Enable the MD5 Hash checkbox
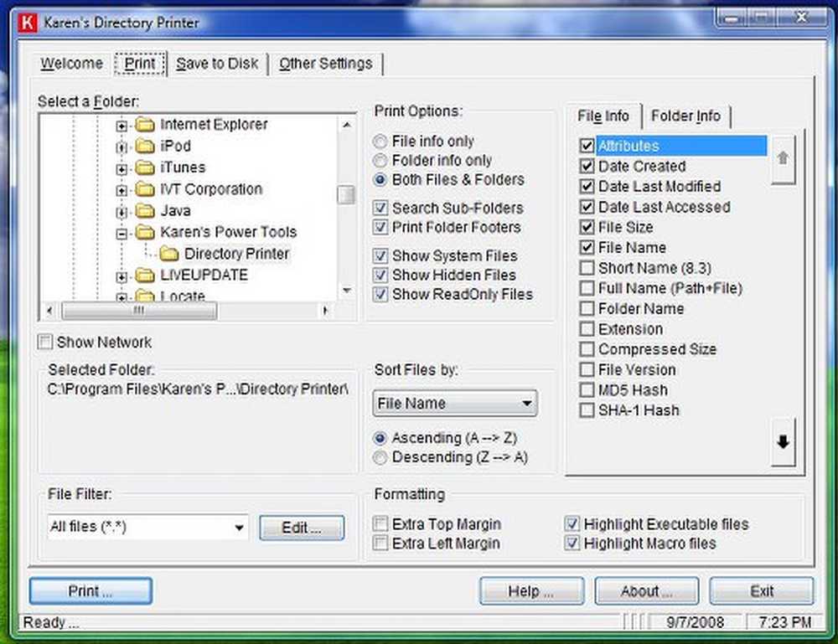The image size is (838, 644). point(587,390)
